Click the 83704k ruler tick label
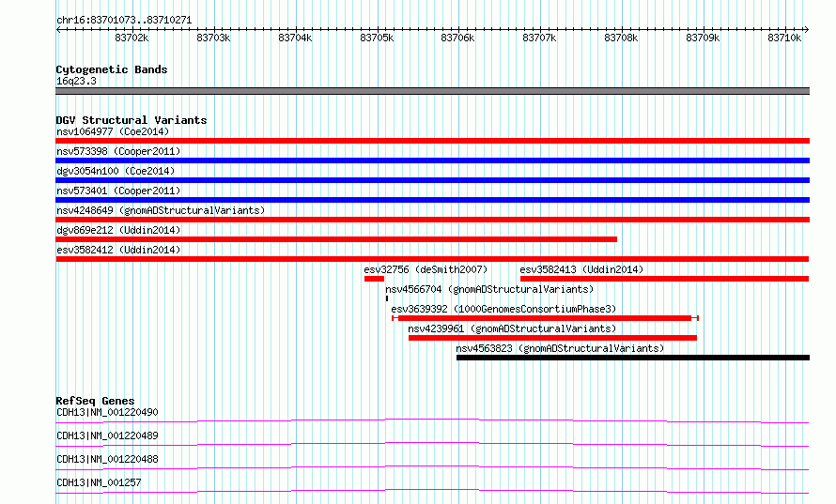836x504 pixels. (295, 38)
